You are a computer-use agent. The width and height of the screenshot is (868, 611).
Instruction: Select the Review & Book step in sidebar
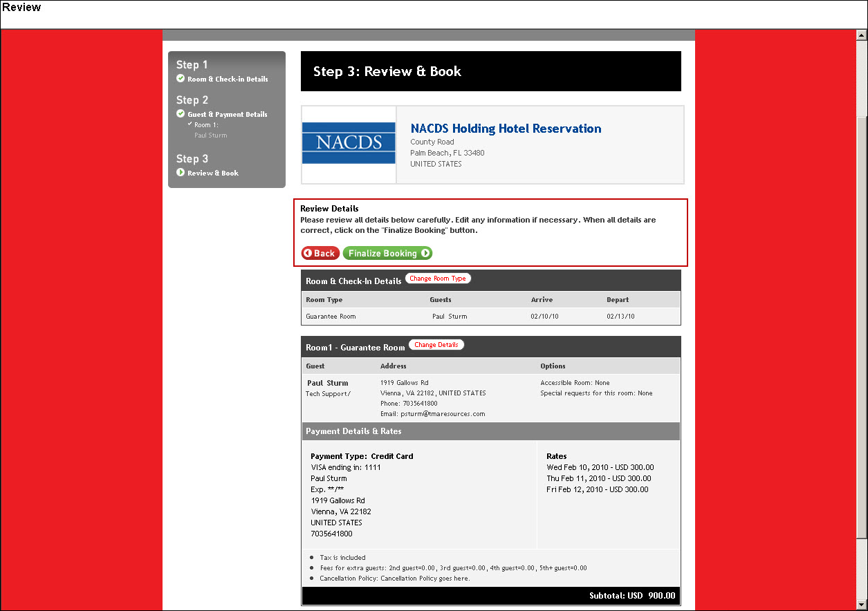(212, 173)
